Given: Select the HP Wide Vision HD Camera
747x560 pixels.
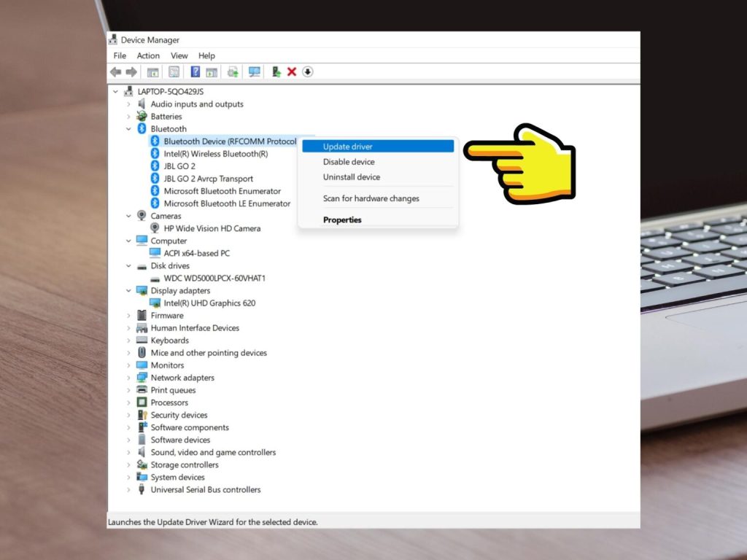Looking at the screenshot, I should pyautogui.click(x=212, y=228).
